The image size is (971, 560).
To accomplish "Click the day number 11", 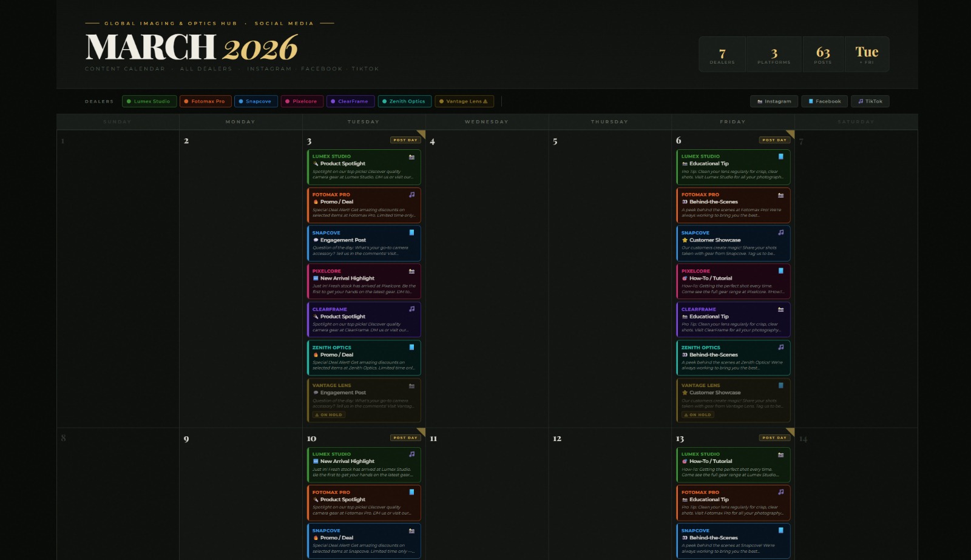I will (x=433, y=439).
